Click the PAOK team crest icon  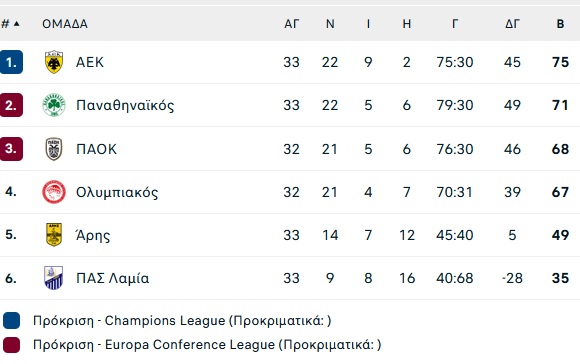[54, 149]
